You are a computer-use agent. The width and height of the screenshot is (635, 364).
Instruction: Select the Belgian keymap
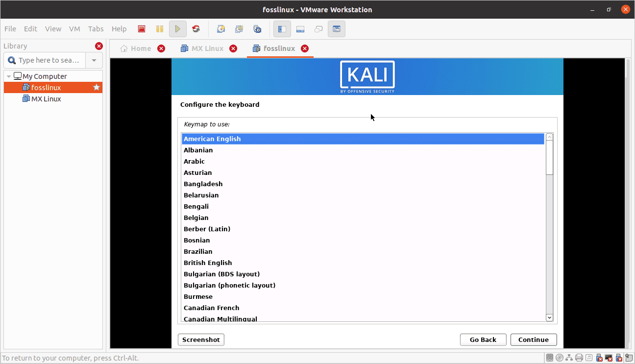click(x=363, y=218)
